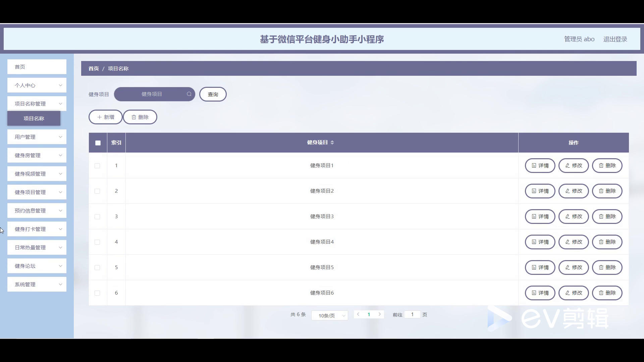The width and height of the screenshot is (644, 362).
Task: Click the 共 6 条 total count text
Action: [298, 314]
